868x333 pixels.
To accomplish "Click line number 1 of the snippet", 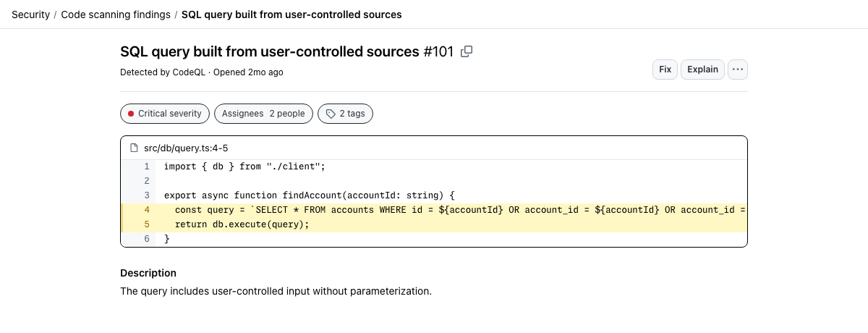I will click(147, 166).
